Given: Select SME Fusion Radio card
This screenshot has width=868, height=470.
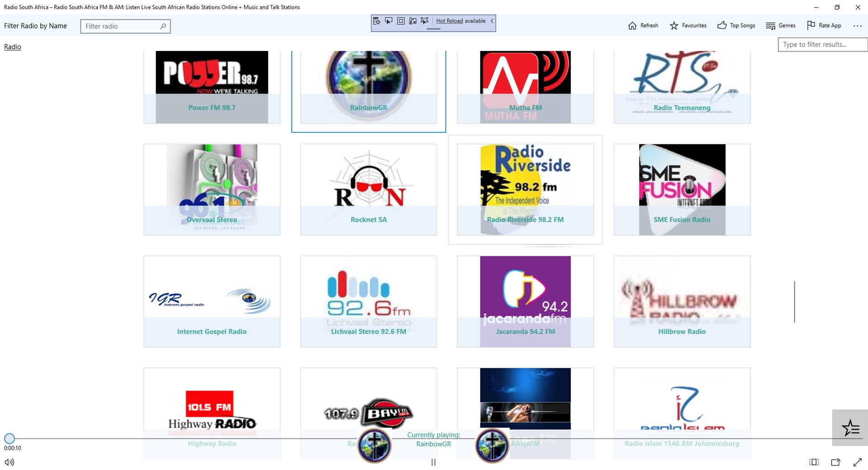Looking at the screenshot, I should (682, 190).
